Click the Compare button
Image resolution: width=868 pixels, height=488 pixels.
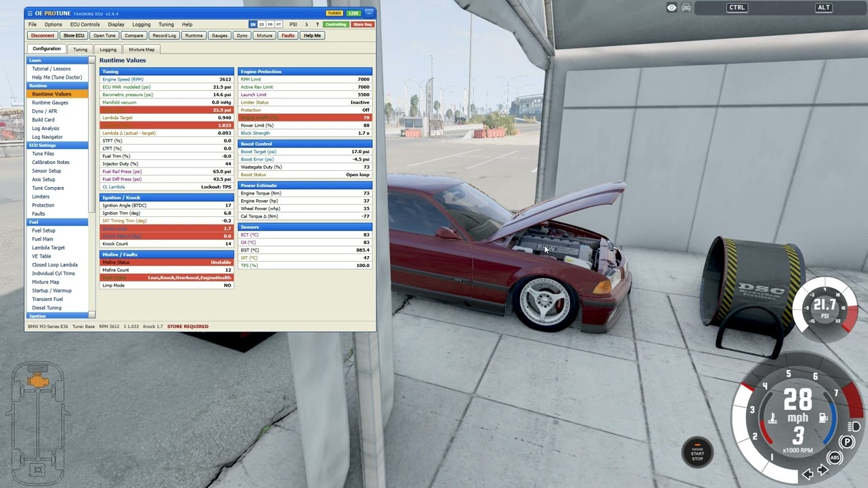(x=134, y=35)
